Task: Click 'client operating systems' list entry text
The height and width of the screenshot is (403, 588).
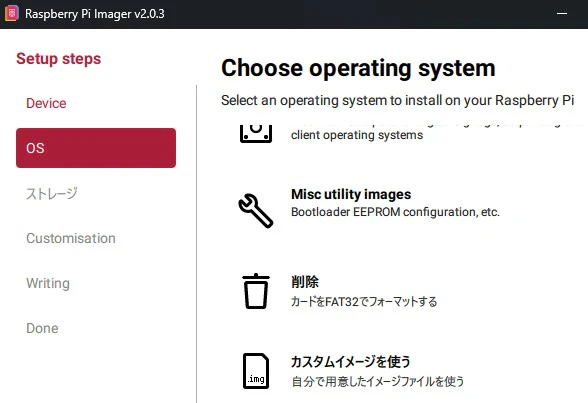Action: [357, 135]
